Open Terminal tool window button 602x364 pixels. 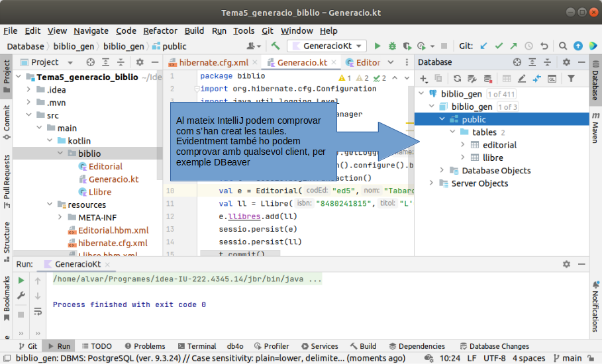click(197, 346)
